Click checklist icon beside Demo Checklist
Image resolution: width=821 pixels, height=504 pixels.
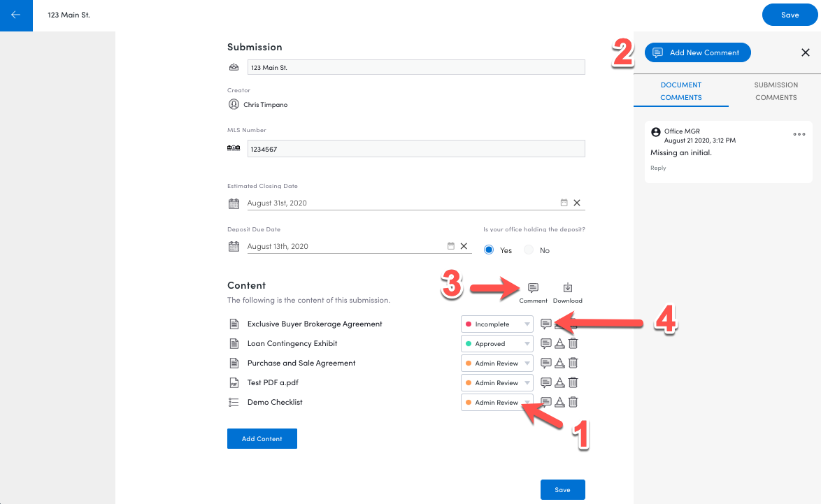click(x=234, y=402)
